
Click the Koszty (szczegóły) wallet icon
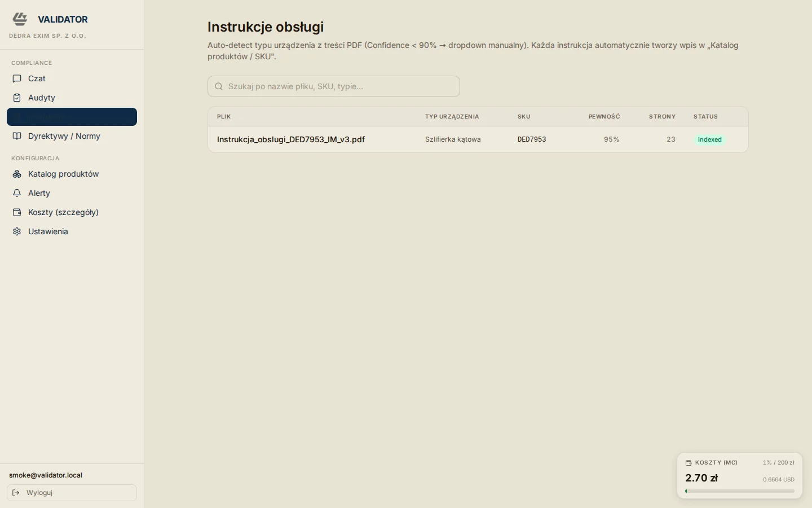coord(17,212)
